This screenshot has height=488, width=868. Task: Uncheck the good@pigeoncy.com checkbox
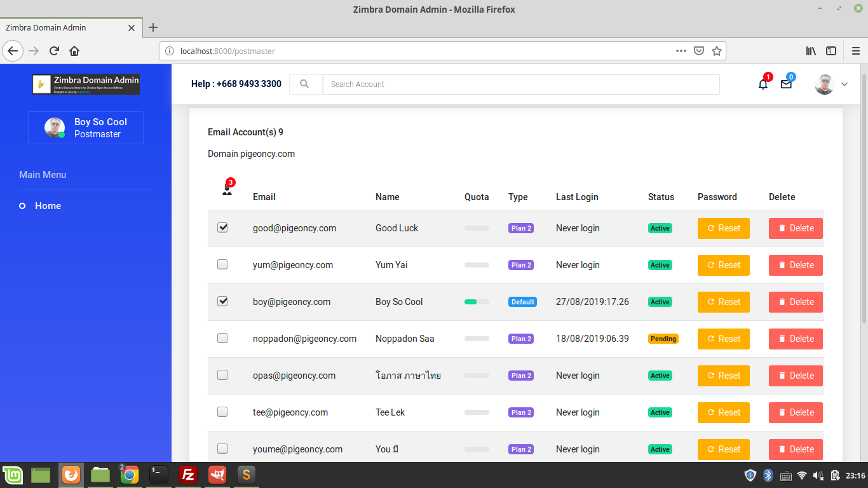click(x=222, y=227)
